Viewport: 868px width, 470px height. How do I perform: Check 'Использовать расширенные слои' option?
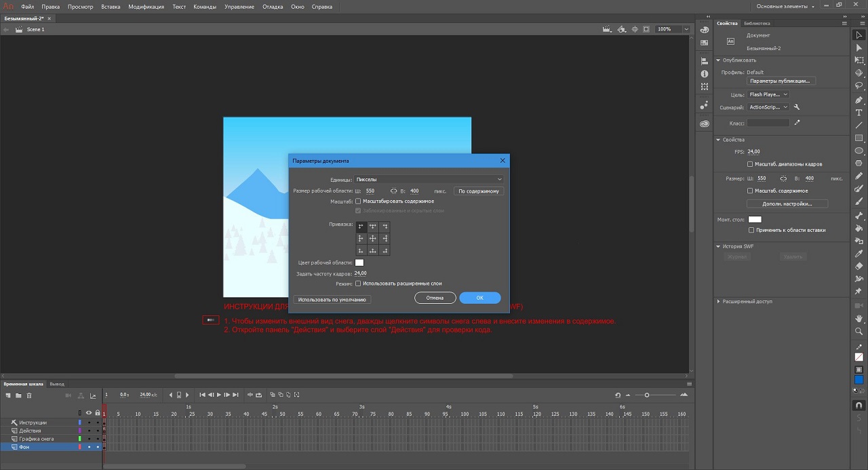[358, 283]
